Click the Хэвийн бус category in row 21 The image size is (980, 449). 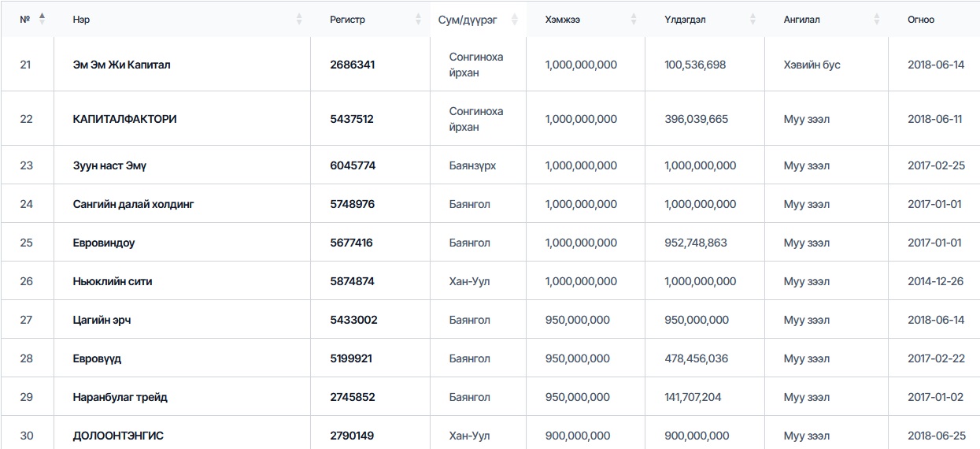[812, 65]
